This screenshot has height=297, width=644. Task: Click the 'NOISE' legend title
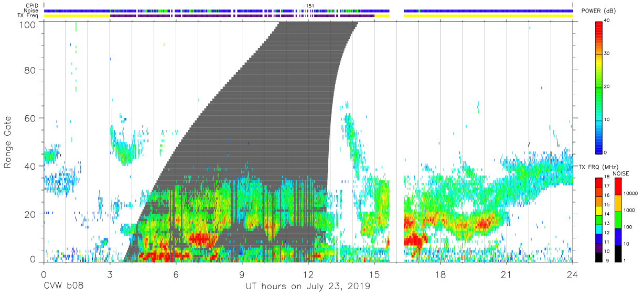tap(620, 173)
